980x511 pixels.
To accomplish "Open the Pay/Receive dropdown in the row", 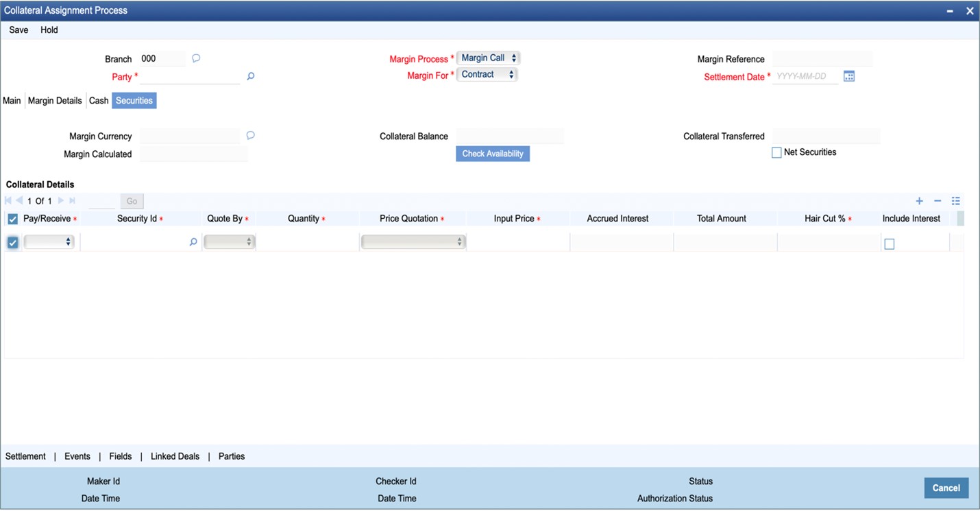I will (49, 242).
